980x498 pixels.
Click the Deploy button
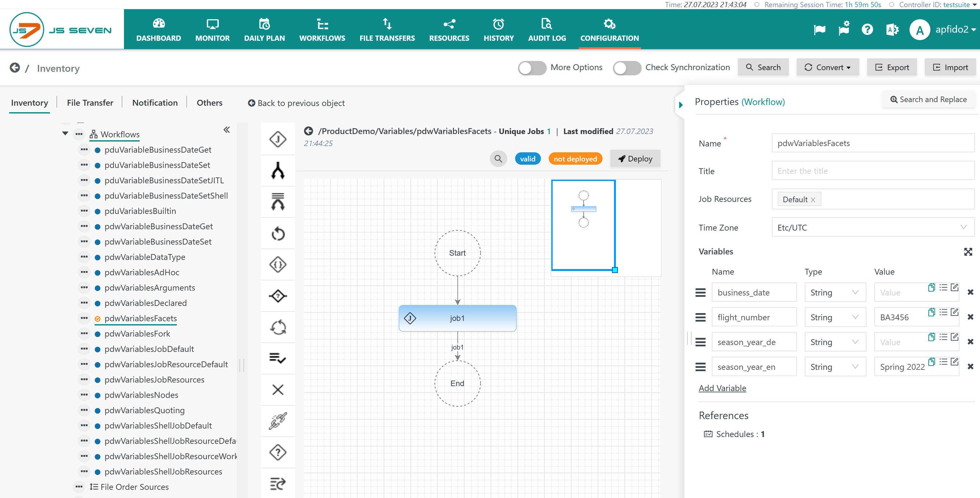coord(635,158)
